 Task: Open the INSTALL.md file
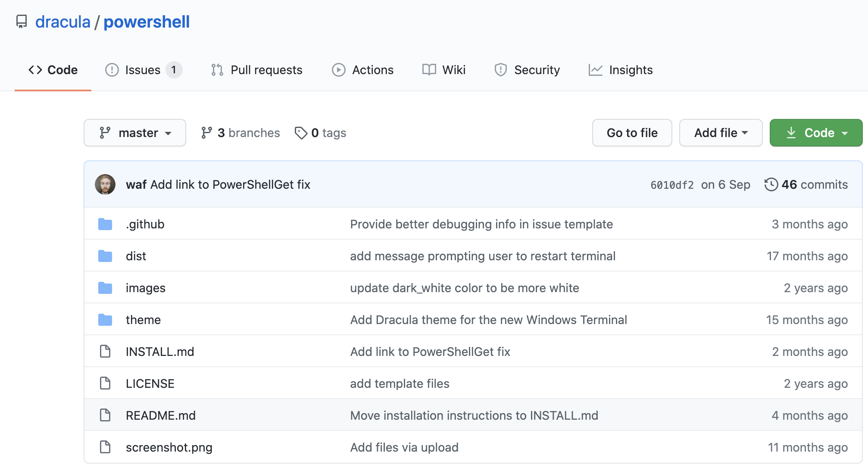[x=160, y=352]
